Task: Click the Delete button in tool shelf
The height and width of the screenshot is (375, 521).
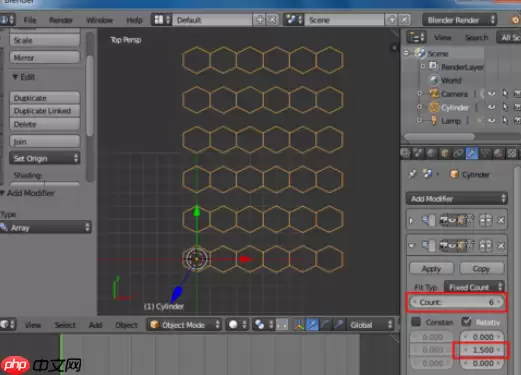Action: point(45,124)
